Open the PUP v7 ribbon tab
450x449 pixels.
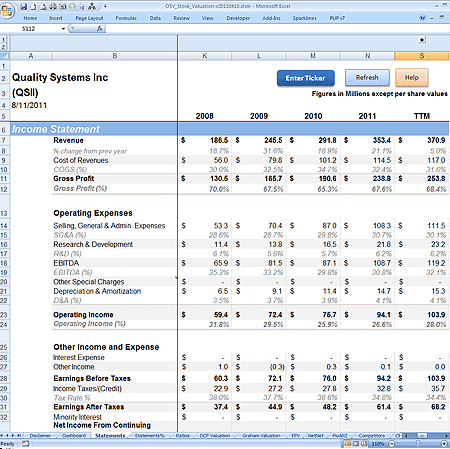click(x=337, y=18)
